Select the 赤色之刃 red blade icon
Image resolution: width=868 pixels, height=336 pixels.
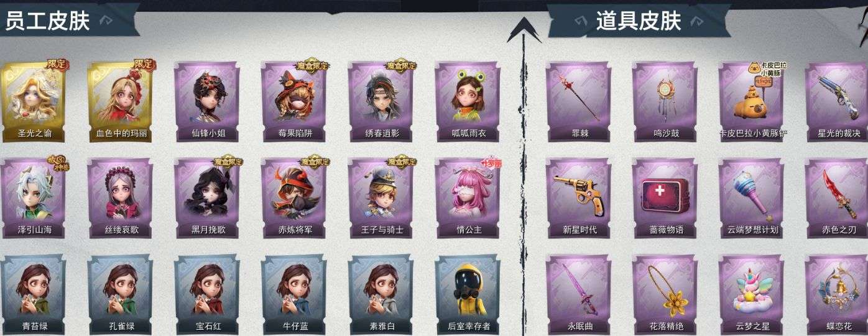838,198
